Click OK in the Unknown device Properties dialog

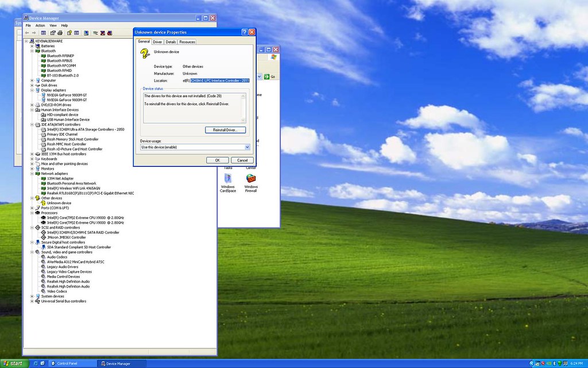pos(218,160)
